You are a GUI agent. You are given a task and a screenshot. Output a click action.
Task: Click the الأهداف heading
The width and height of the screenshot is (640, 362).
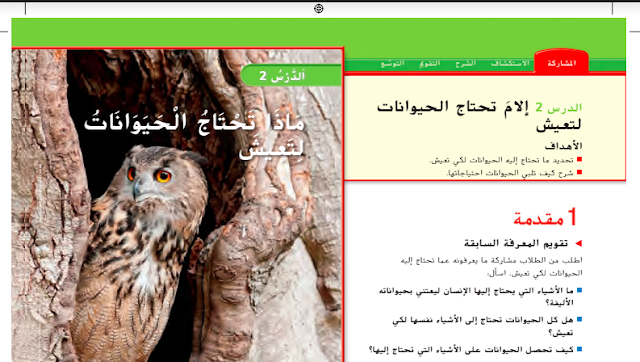pyautogui.click(x=563, y=146)
